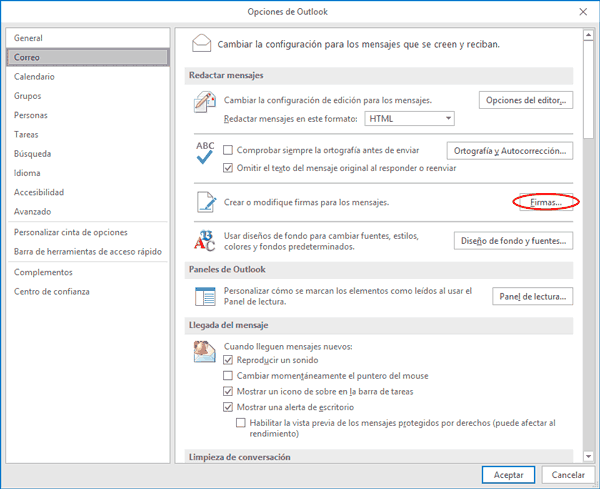Click Aceptar to confirm options

click(x=508, y=475)
